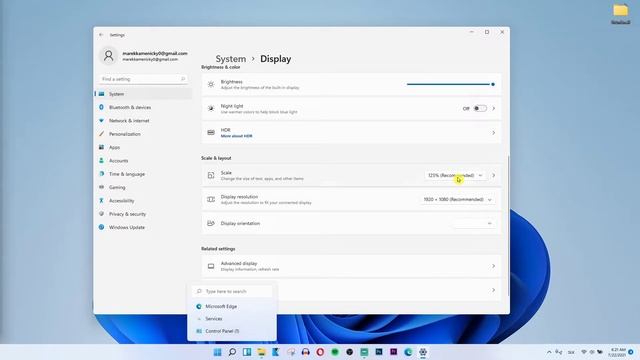
Task: Show hidden icons tray arrow
Action: (x=549, y=352)
